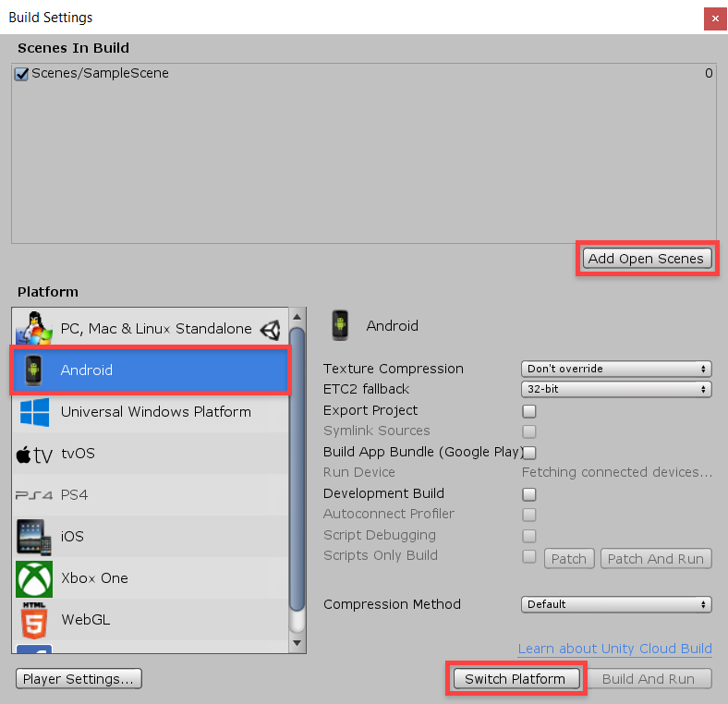The height and width of the screenshot is (704, 728).
Task: Click the Build And Run button
Action: pos(649,679)
